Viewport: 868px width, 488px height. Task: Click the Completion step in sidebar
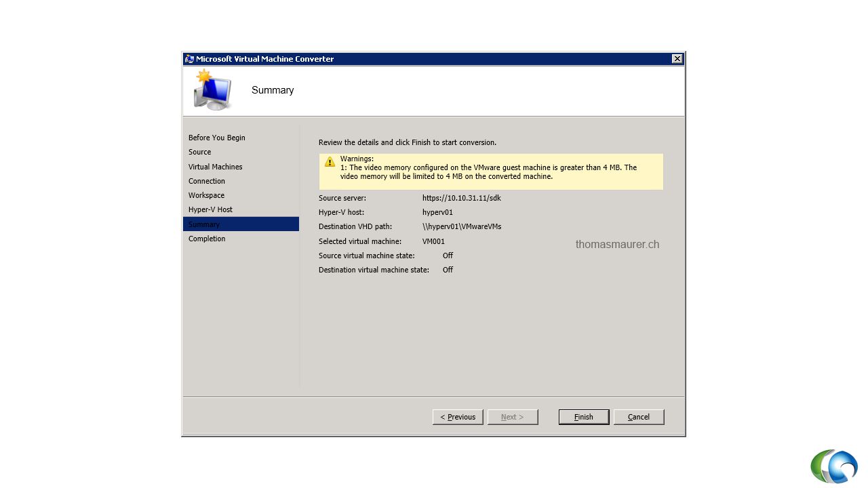[207, 239]
